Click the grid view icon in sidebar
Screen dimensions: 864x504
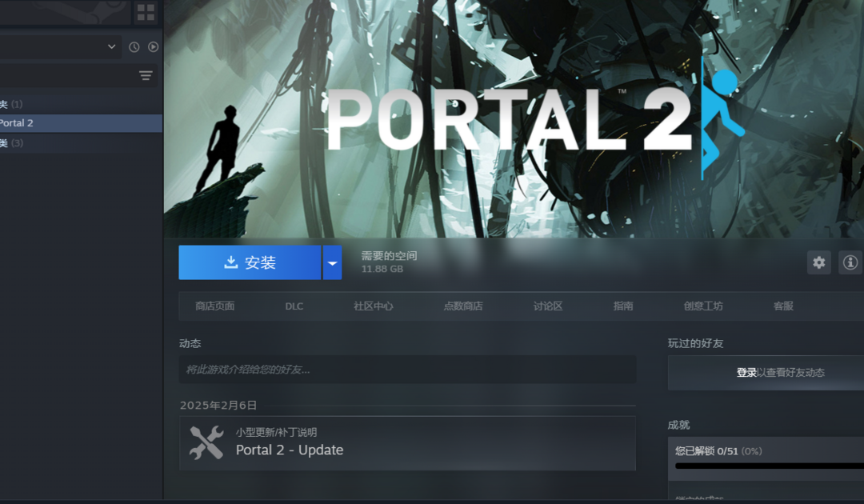[146, 12]
